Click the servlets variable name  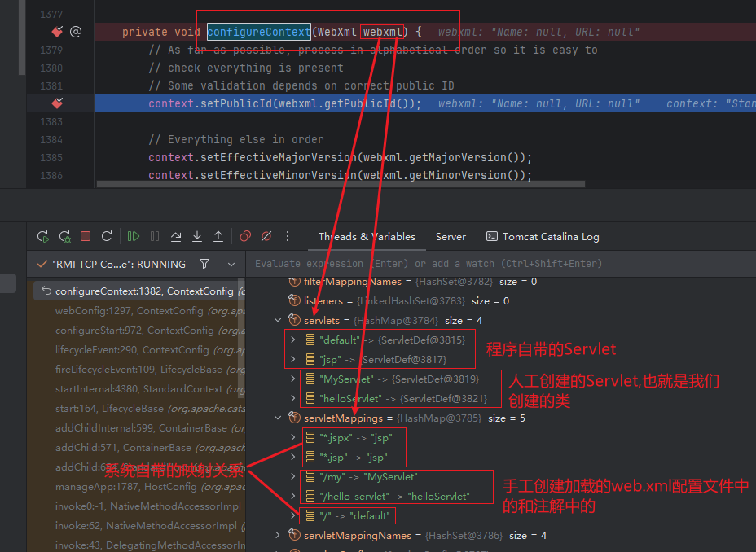point(322,320)
